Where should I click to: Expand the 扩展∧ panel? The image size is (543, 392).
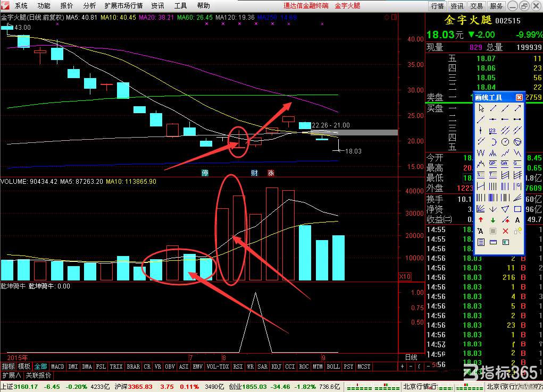point(12,376)
